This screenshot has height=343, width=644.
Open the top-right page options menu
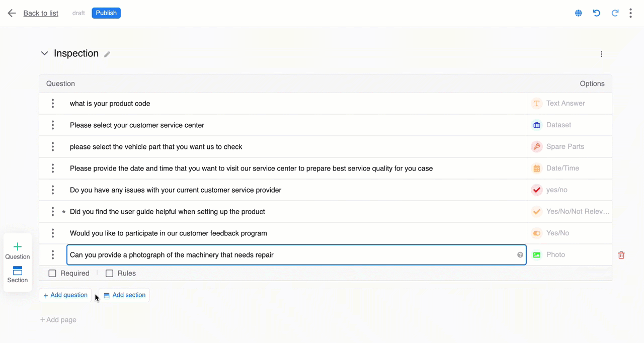(630, 13)
